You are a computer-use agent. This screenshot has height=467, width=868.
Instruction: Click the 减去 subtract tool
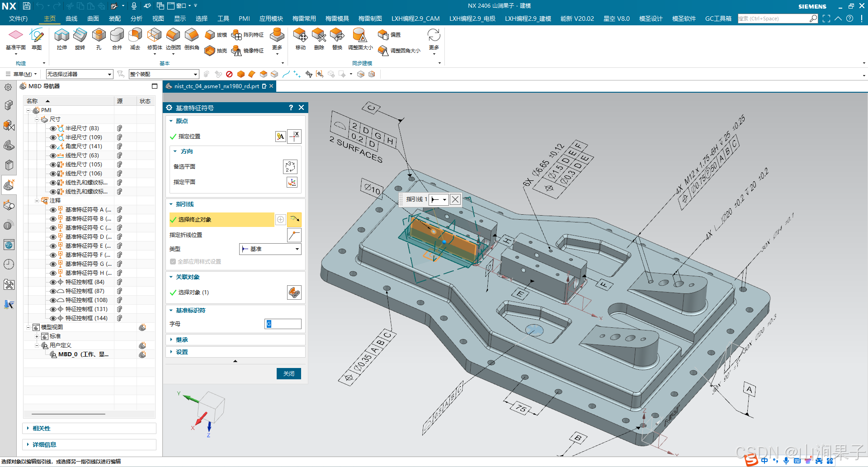tap(135, 39)
